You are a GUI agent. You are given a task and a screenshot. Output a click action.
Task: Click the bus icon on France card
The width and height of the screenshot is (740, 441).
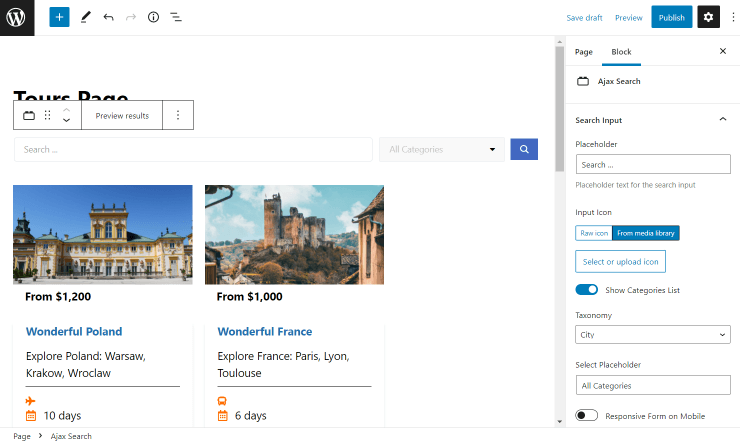(x=222, y=401)
